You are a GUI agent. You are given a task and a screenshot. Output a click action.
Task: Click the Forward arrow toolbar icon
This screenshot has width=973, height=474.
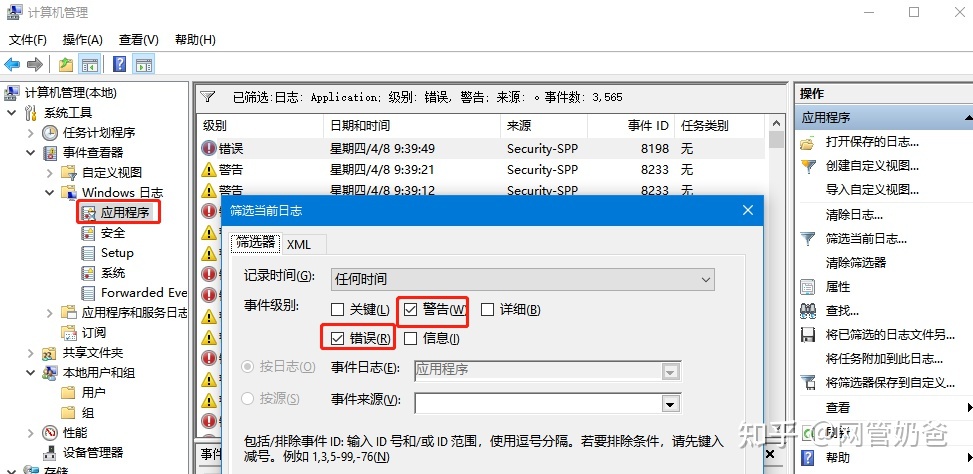tap(35, 64)
